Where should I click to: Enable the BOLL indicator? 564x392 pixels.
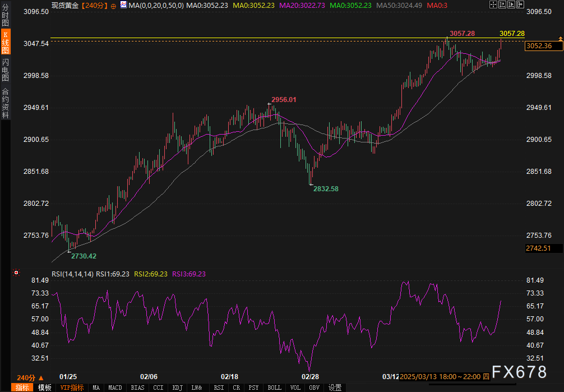tap(274, 388)
